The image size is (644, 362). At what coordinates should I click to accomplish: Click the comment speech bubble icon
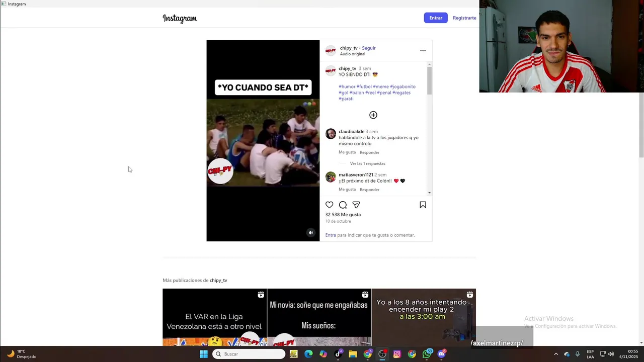pos(343,205)
